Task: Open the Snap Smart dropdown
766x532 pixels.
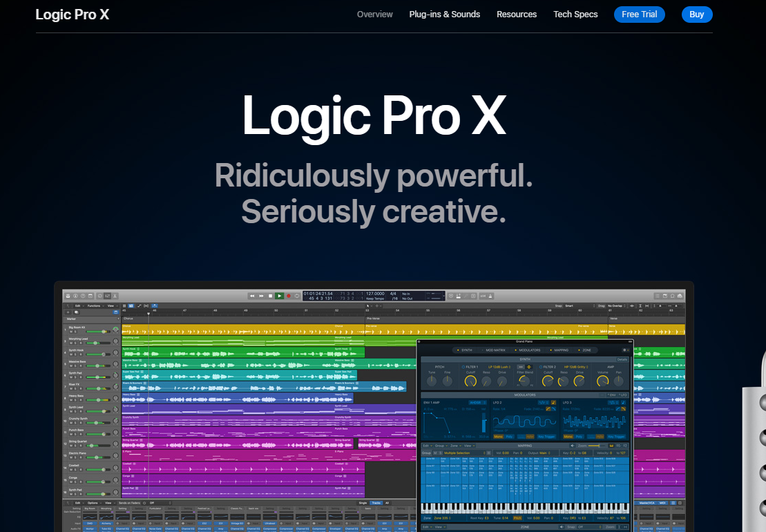Action: click(x=580, y=306)
